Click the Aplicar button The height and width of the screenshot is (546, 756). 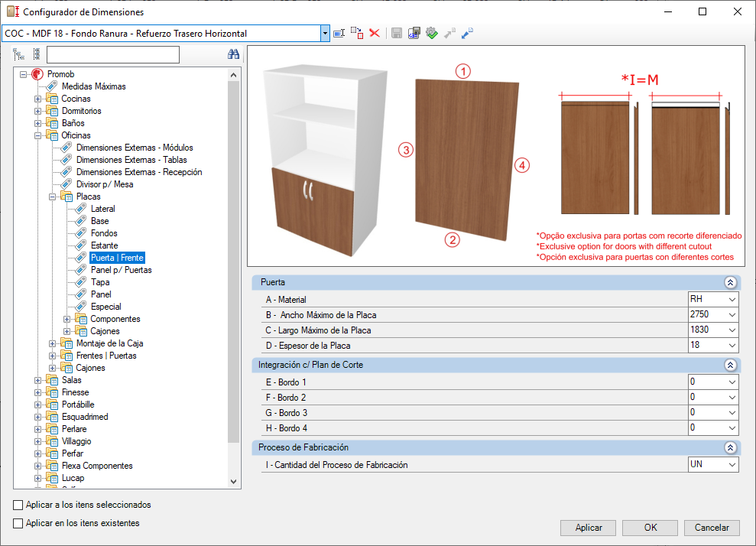[589, 528]
